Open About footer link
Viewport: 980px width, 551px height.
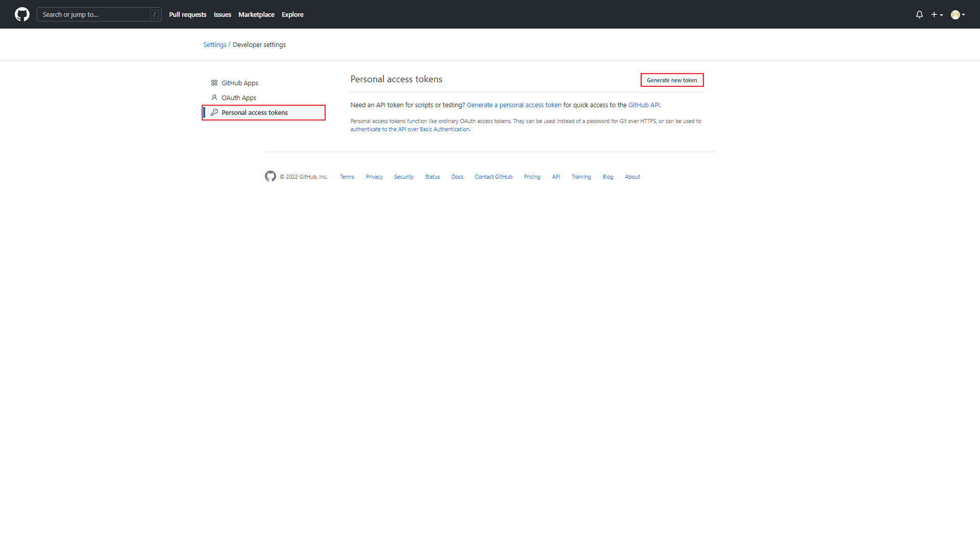632,177
